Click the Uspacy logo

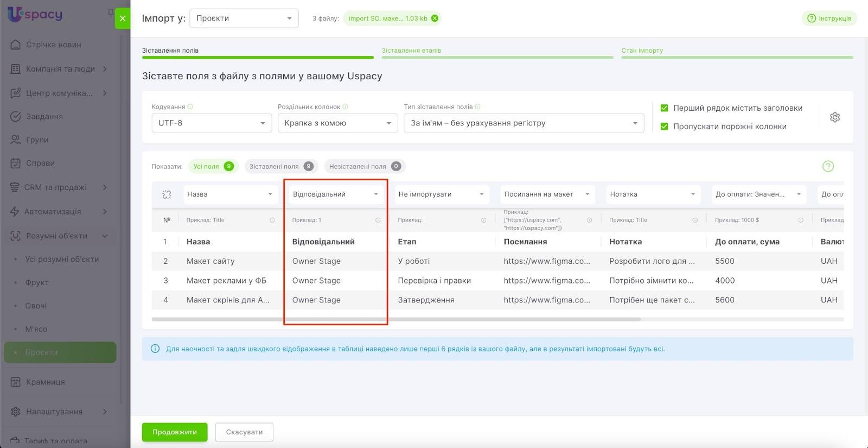tap(35, 15)
